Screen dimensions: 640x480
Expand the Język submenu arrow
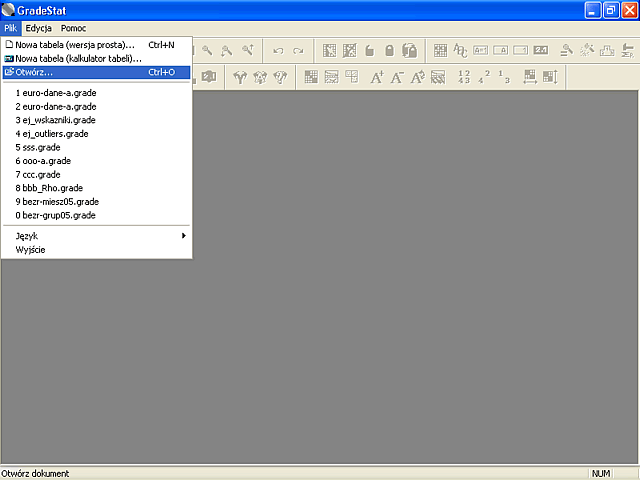coord(184,236)
